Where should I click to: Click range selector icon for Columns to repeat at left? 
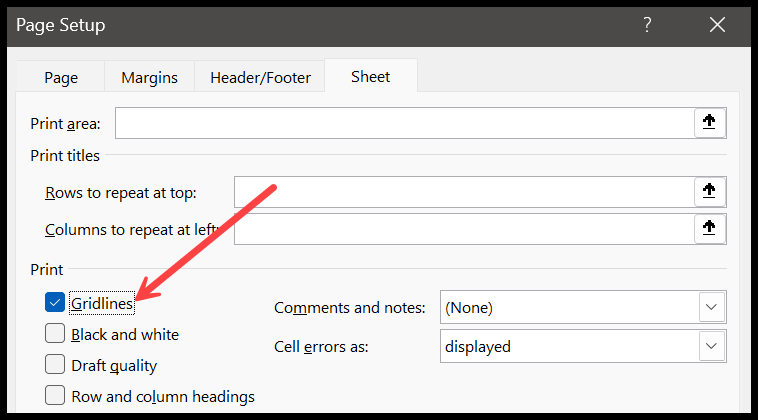pos(709,229)
